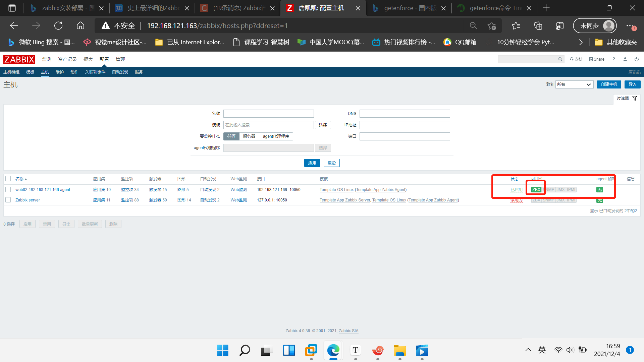644x362 pixels.
Task: Click the IP地址 filter input field
Action: [x=405, y=125]
